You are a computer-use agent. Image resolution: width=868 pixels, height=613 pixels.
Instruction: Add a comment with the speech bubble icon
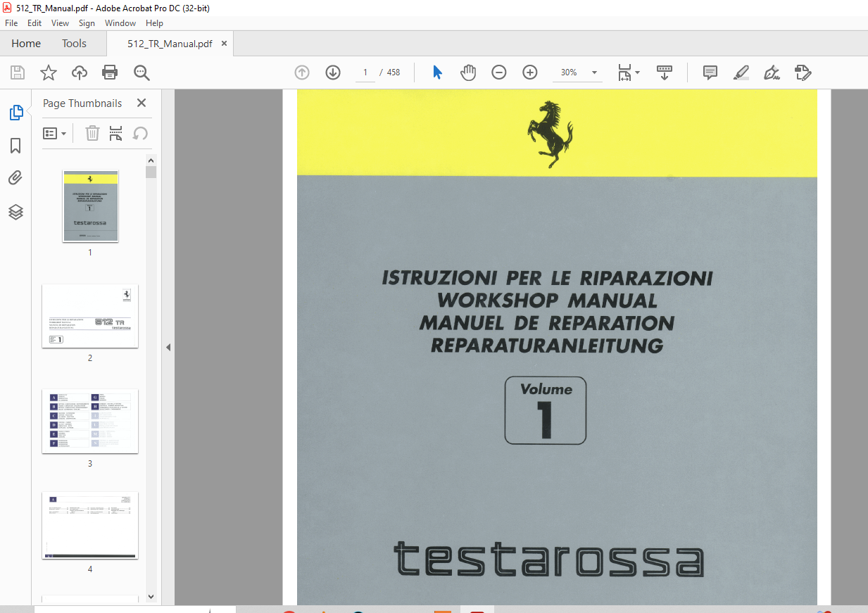tap(710, 72)
